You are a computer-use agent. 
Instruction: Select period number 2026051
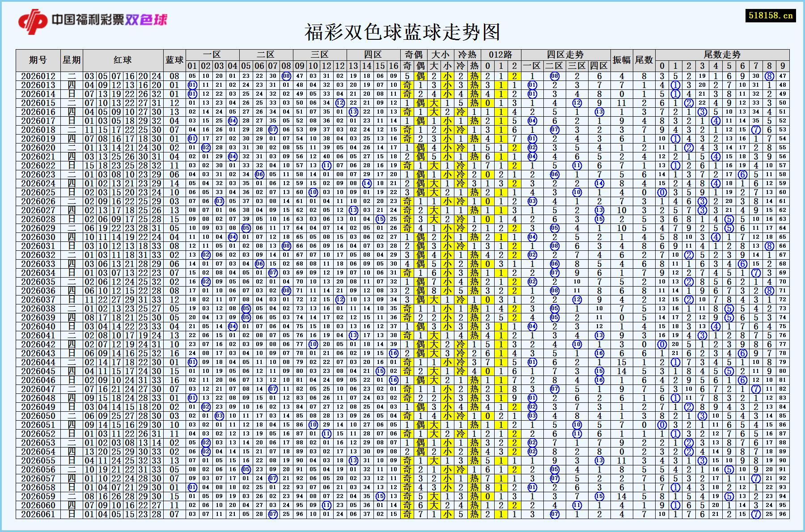coord(38,425)
